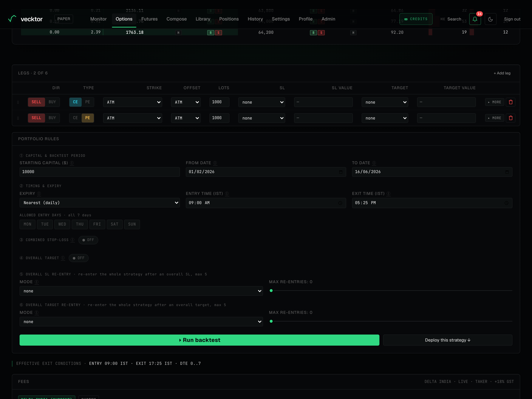Expand MORE options for PE leg
This screenshot has height=399, width=532.
[495, 118]
